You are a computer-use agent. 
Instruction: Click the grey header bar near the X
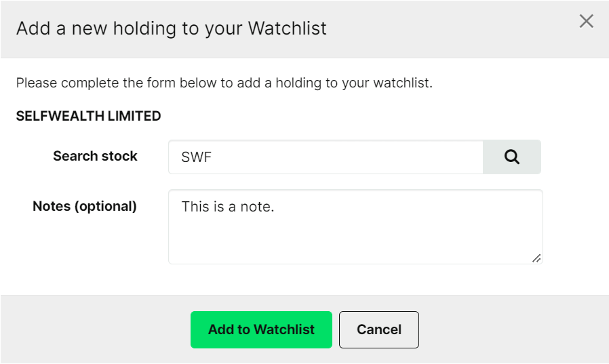click(x=466, y=29)
